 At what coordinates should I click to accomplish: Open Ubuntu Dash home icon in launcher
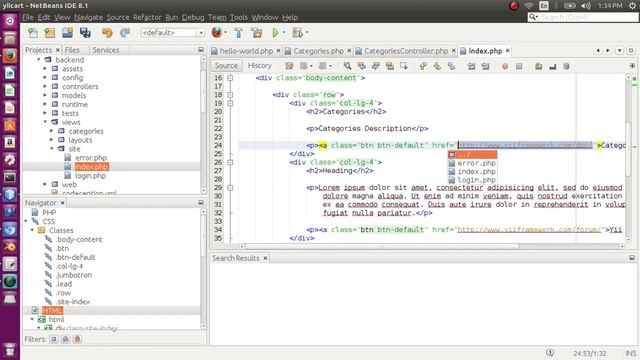[10, 21]
